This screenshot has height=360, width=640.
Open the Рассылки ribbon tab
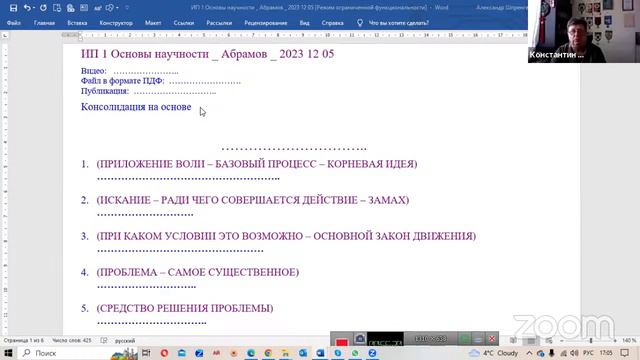(219, 23)
